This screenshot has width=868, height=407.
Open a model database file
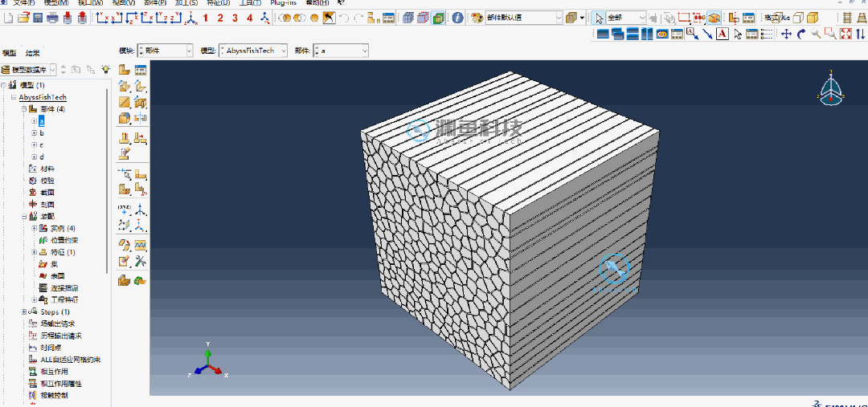point(23,18)
